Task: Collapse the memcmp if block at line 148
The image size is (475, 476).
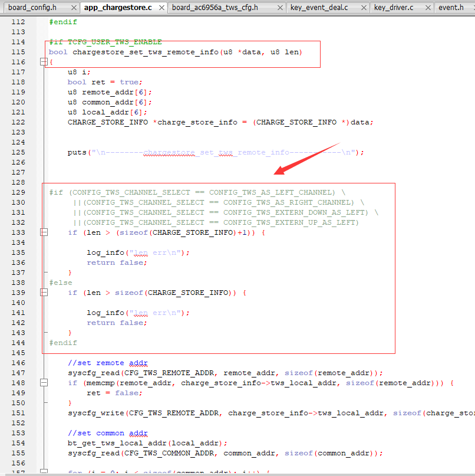Action: click(x=44, y=383)
